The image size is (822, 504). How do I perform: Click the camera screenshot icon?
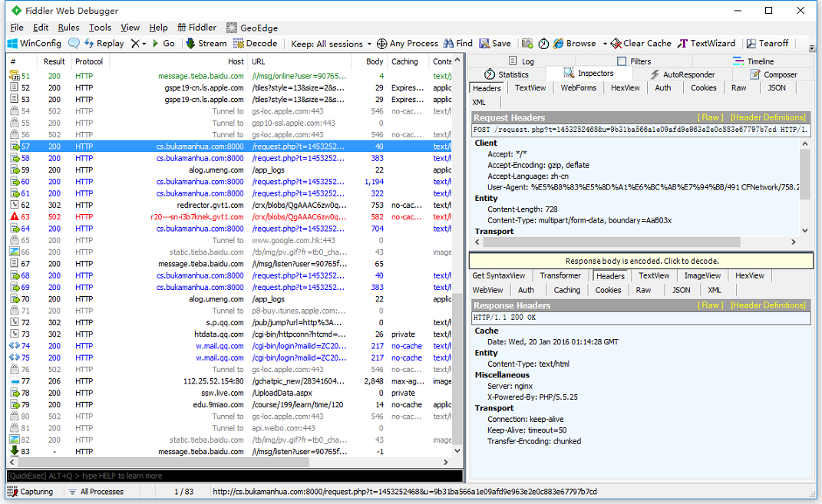527,44
